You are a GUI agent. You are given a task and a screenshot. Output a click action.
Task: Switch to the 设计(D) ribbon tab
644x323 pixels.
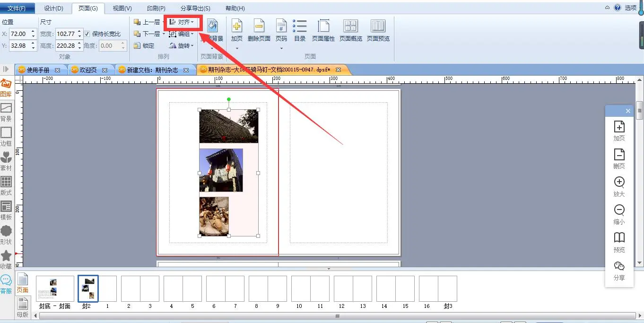click(x=53, y=9)
